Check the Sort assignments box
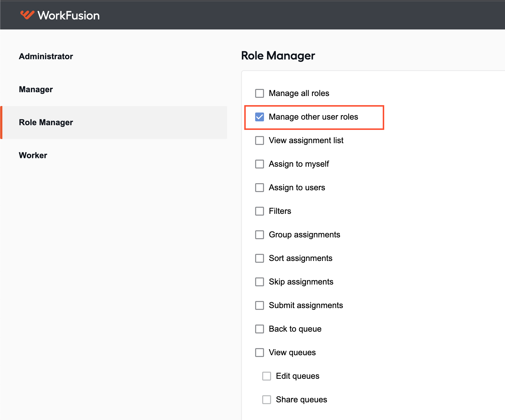Viewport: 505px width, 420px height. 260,258
